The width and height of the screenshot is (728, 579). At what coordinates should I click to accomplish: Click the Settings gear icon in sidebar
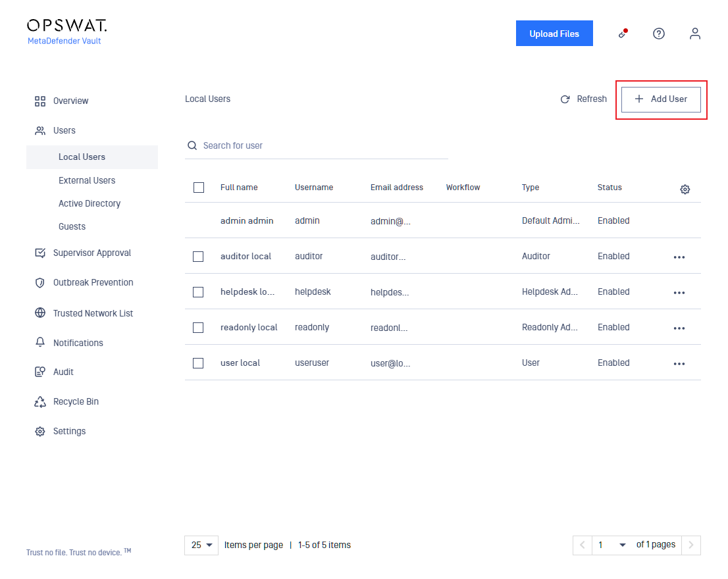(40, 432)
